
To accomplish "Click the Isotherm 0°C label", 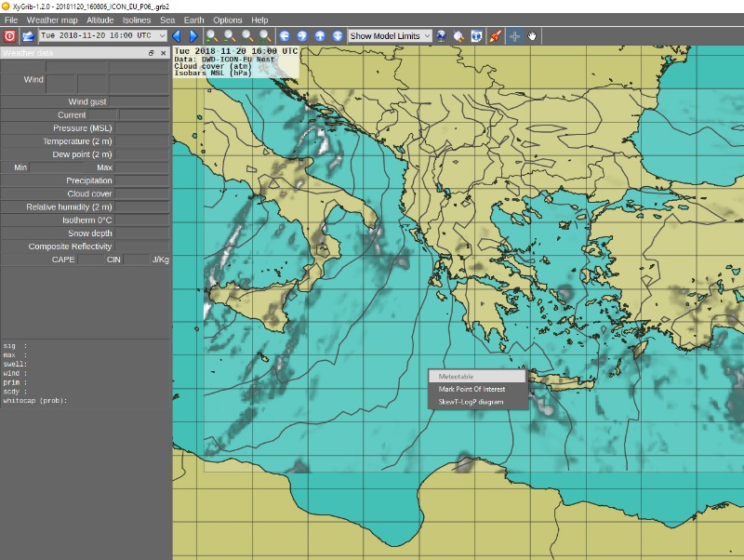I will click(x=87, y=220).
